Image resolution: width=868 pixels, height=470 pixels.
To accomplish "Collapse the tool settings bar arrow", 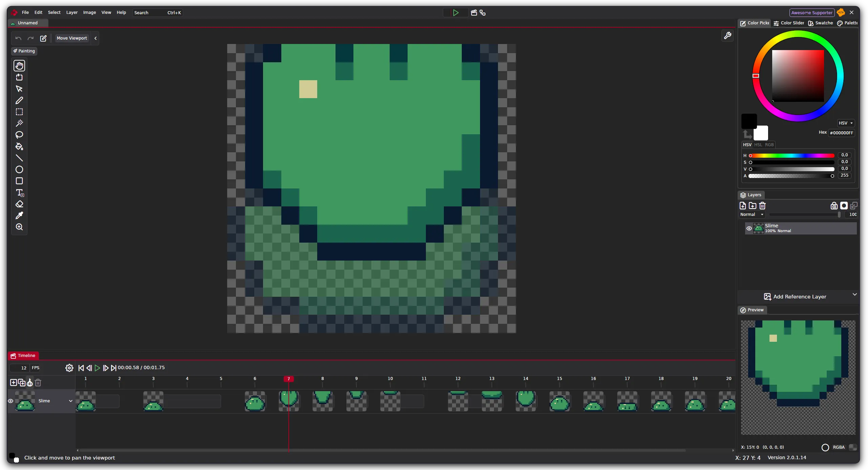I will [x=95, y=38].
